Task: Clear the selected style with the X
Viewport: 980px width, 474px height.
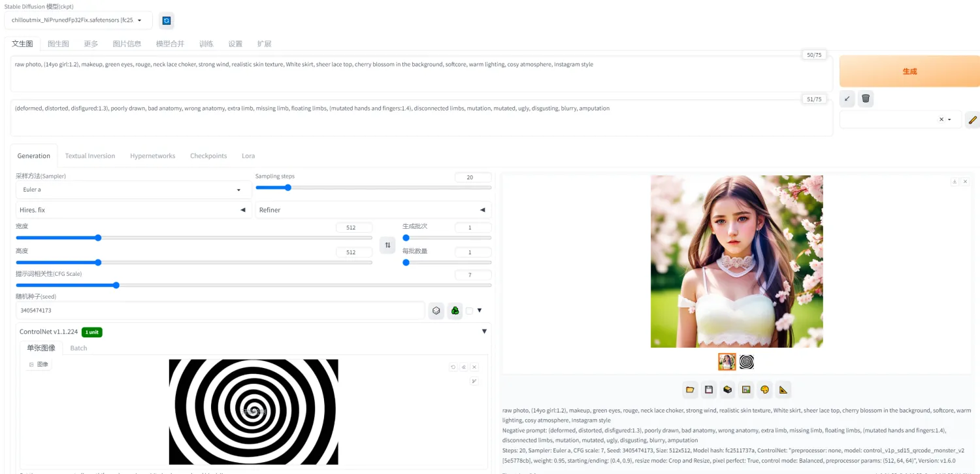Action: (x=941, y=120)
